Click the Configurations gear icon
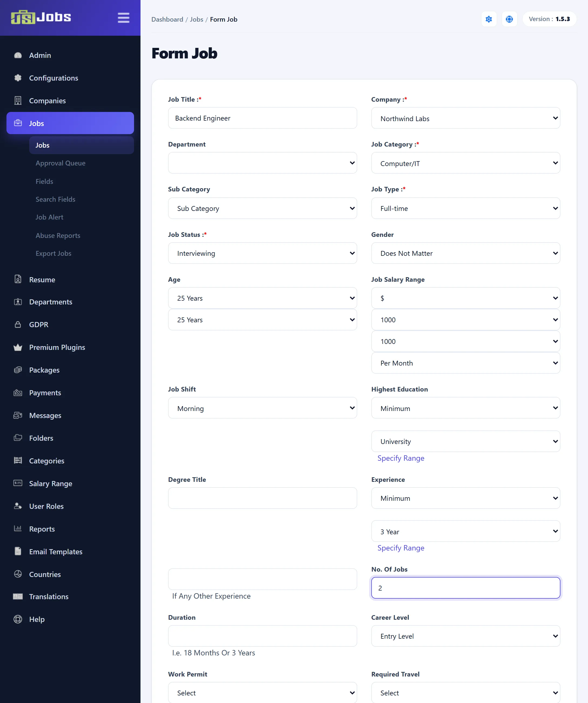588x703 pixels. point(18,78)
